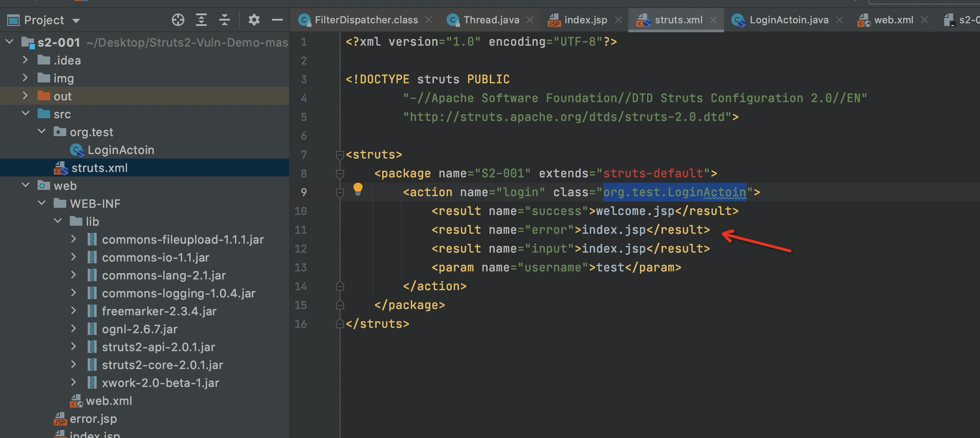Click the freemarker-2.3.4.jar archive icon
The height and width of the screenshot is (438, 980).
coord(92,311)
